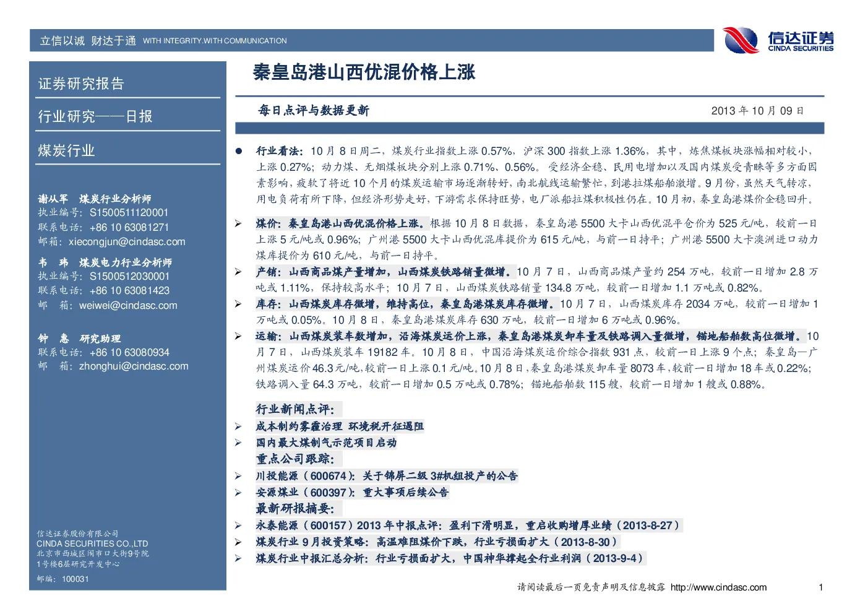Screen dimensions: 868x614
Task: Click the news item 成本制约雾霾治理 环境税开征遇阻
Action: point(340,426)
